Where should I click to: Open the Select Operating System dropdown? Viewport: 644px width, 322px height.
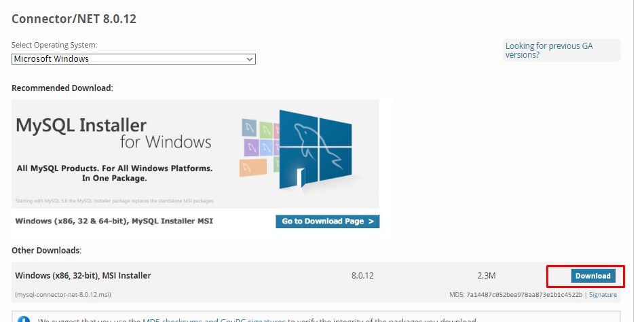[134, 59]
